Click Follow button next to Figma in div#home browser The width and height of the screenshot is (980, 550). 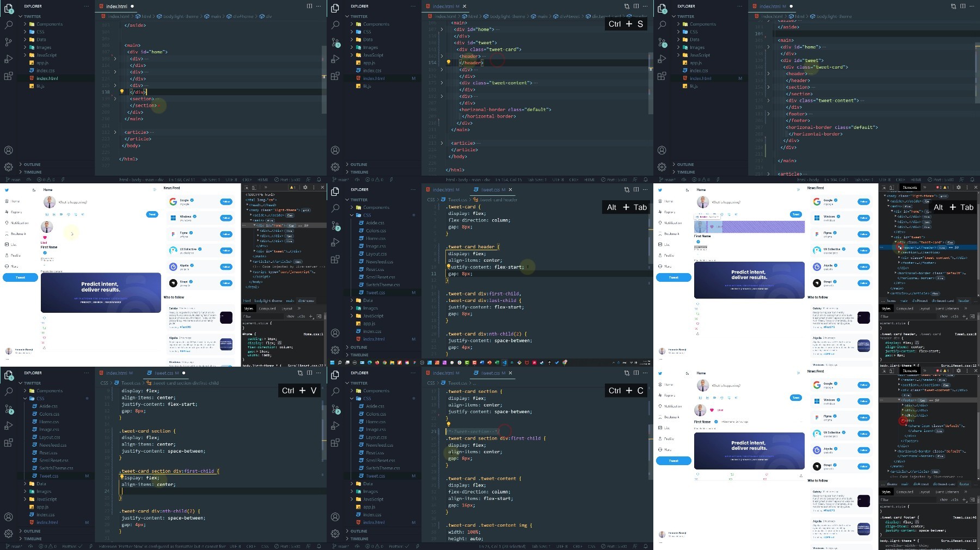click(x=226, y=234)
